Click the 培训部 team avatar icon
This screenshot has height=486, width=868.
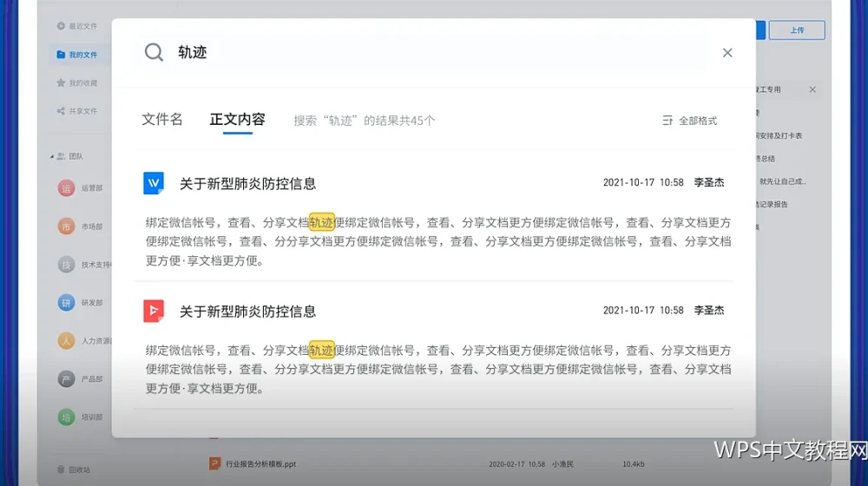(x=67, y=417)
